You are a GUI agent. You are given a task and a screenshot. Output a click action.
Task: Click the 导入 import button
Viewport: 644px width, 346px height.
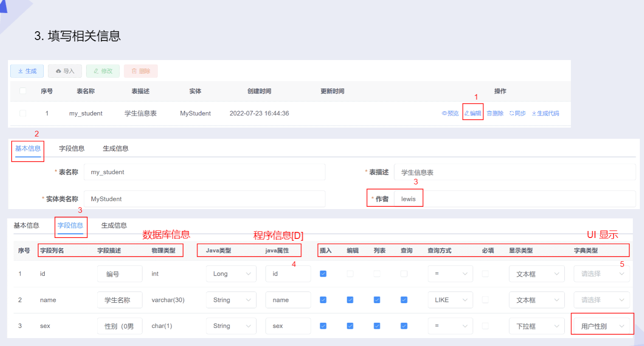pyautogui.click(x=65, y=71)
